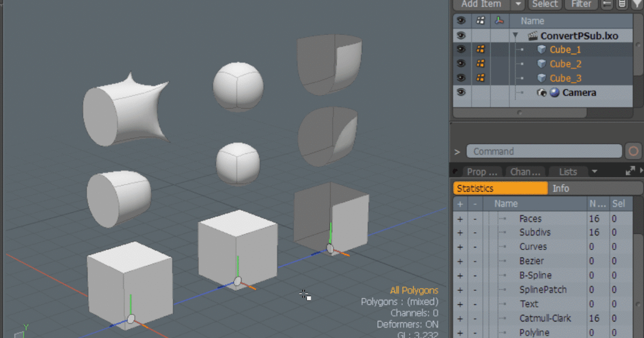This screenshot has height=338, width=644.
Task: Toggle visibility of Cube_3
Action: pyautogui.click(x=460, y=78)
